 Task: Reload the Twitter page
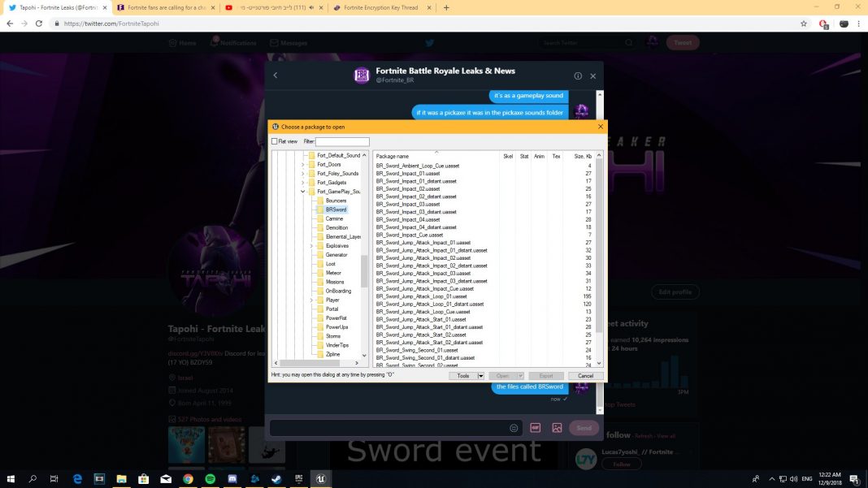pyautogui.click(x=39, y=24)
